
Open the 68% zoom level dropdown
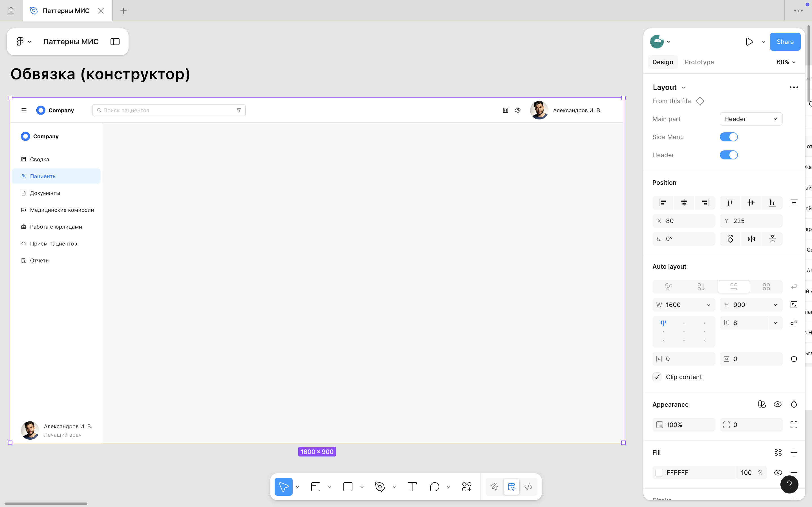[786, 62]
